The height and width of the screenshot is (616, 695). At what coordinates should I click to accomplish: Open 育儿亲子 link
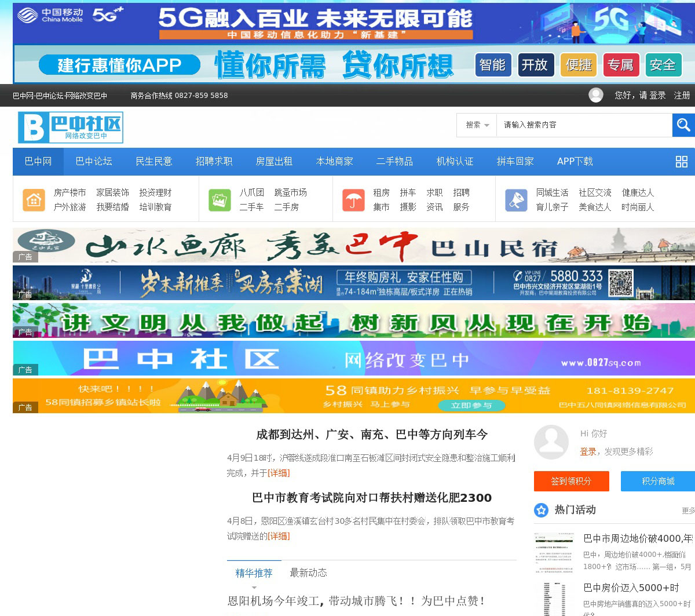point(552,207)
